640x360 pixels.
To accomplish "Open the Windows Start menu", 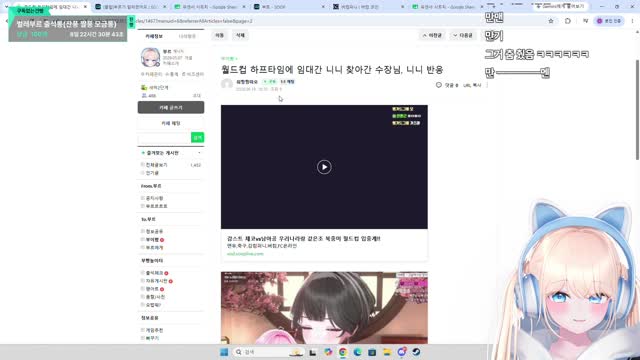I will coord(224,352).
